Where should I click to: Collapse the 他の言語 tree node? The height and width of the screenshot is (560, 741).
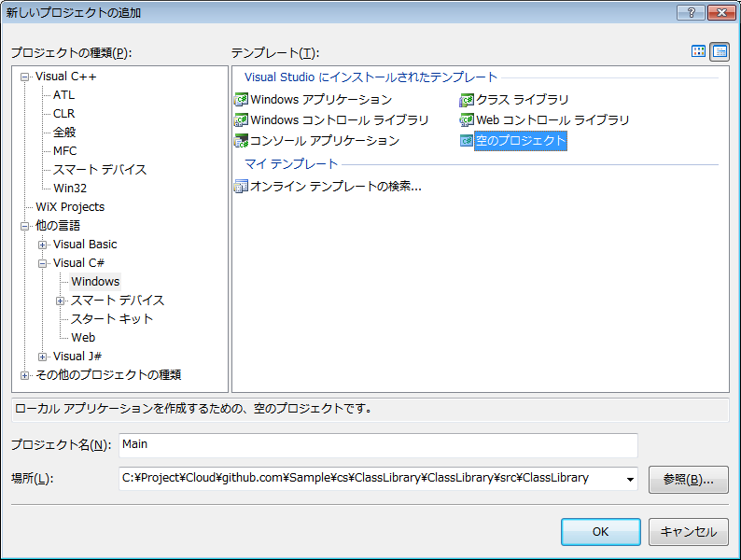click(24, 227)
